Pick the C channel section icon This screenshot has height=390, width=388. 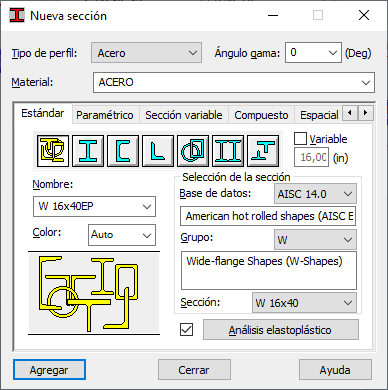[x=123, y=151]
